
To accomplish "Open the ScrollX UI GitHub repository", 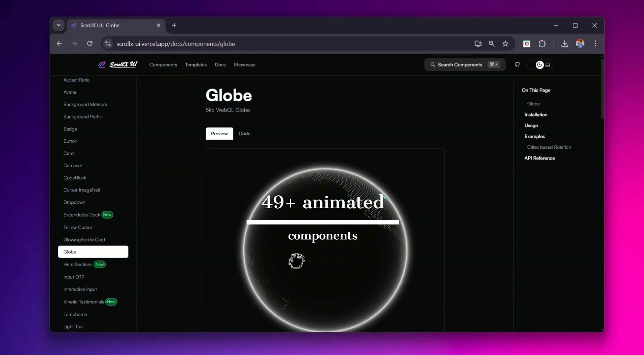I will [x=517, y=64].
